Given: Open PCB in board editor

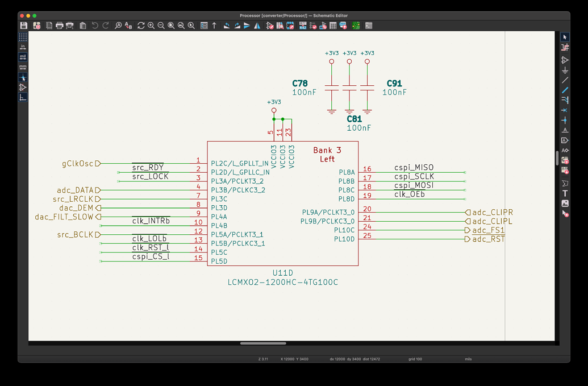Looking at the screenshot, I should tap(356, 26).
